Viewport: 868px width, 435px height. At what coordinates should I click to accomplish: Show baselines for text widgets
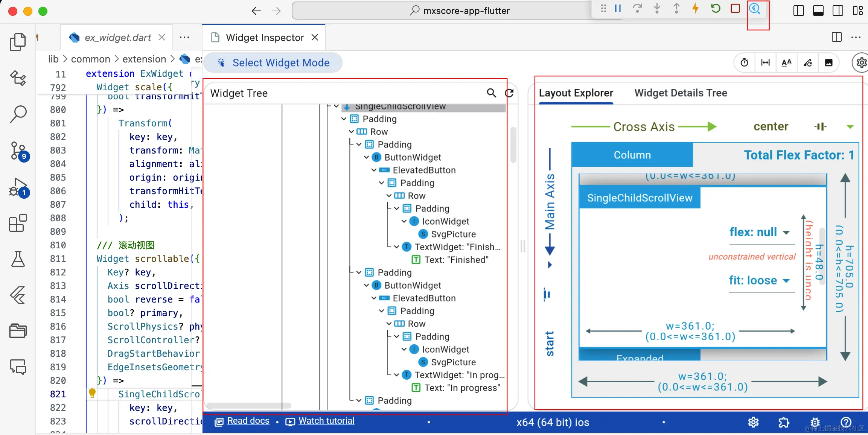coord(787,62)
